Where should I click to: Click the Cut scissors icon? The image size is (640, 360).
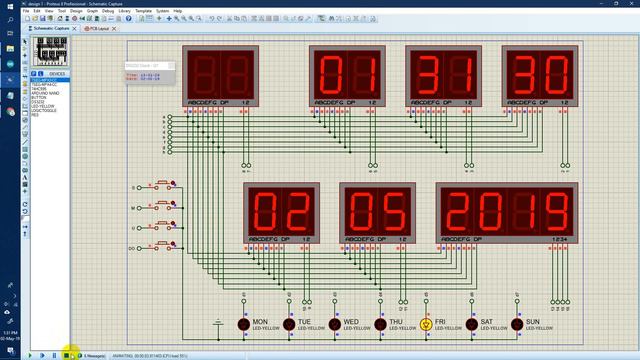point(229,19)
